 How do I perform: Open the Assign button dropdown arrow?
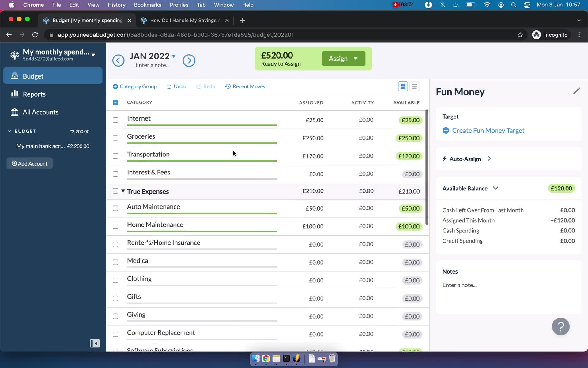click(355, 59)
